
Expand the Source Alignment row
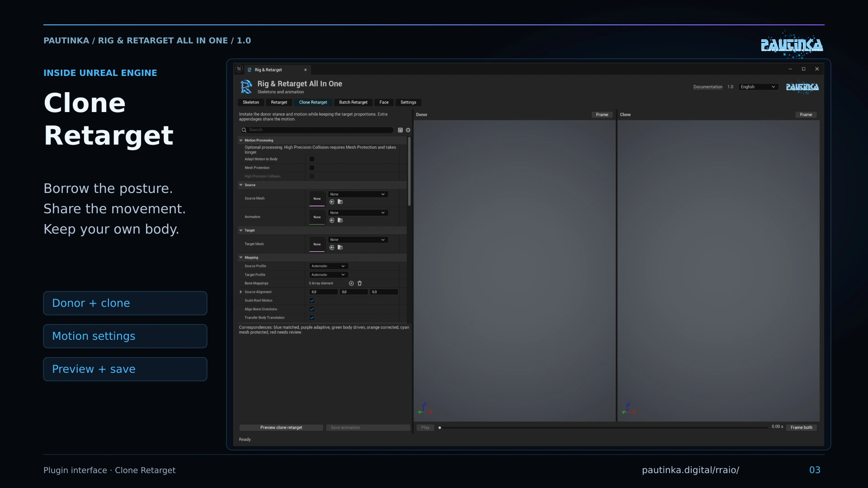(241, 292)
